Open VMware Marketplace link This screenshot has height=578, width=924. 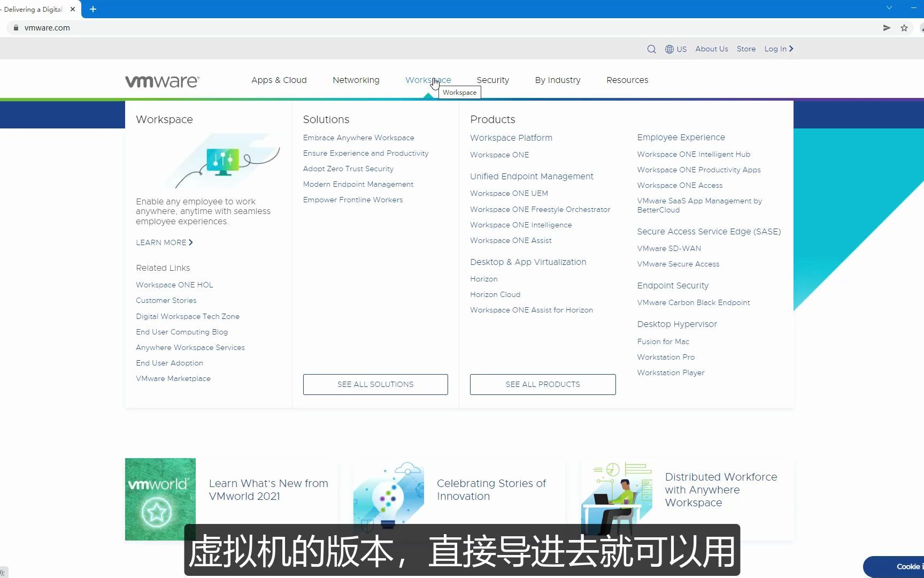click(x=173, y=378)
